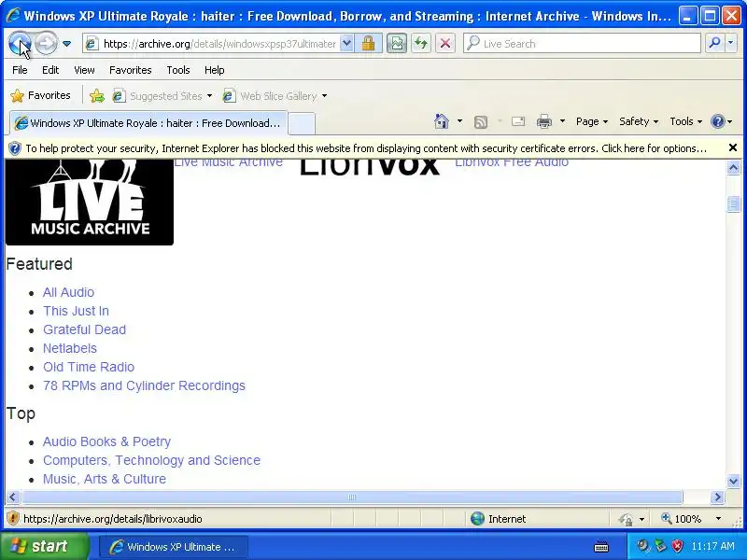Screen dimensions: 747x560
Task: Click the security shield on information bar
Action: click(x=15, y=148)
